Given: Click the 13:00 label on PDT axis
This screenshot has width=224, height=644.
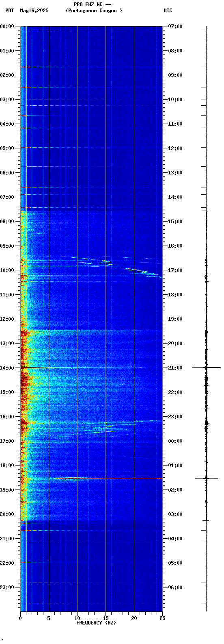Looking at the screenshot, I should click(7, 344).
